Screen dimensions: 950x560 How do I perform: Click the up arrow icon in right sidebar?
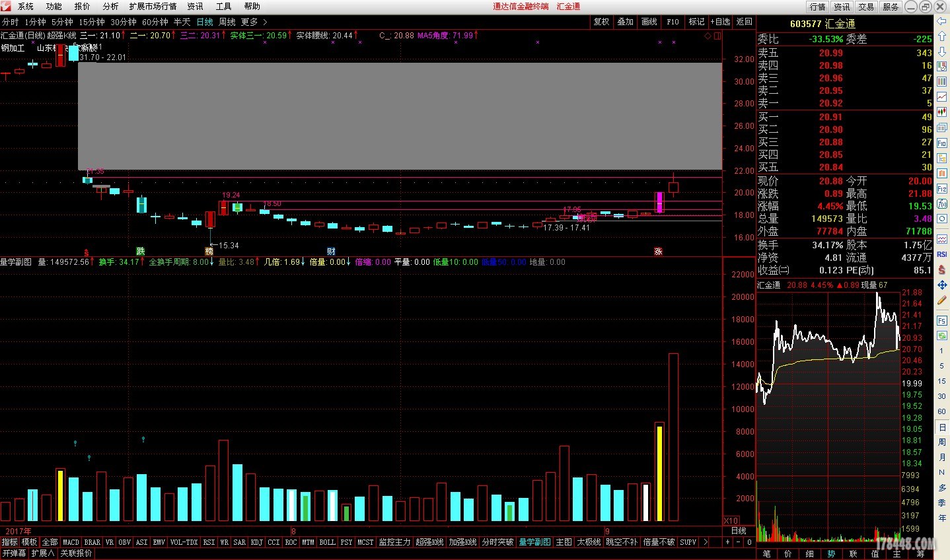942,36
